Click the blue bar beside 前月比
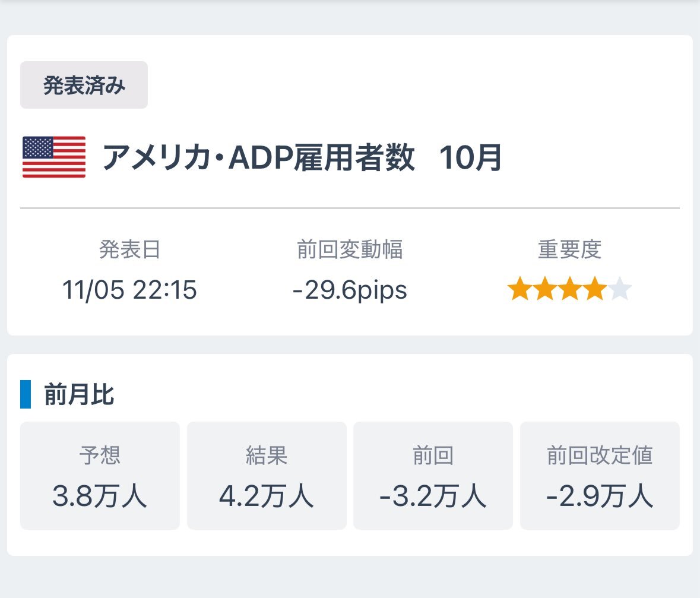 (25, 394)
